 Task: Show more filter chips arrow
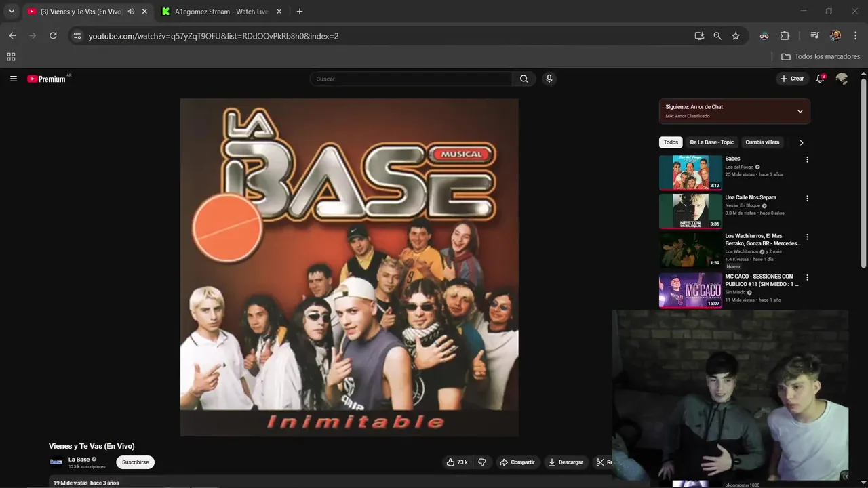[802, 142]
